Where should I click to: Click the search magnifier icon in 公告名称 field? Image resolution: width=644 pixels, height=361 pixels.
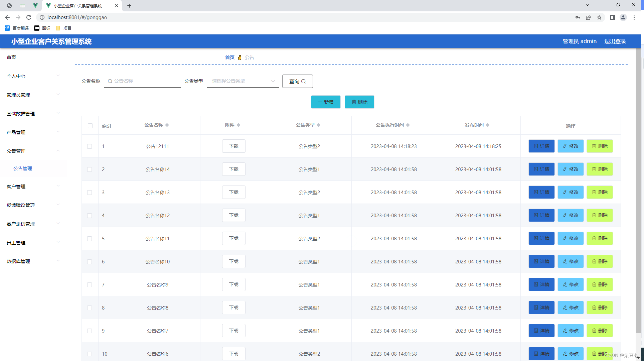110,81
